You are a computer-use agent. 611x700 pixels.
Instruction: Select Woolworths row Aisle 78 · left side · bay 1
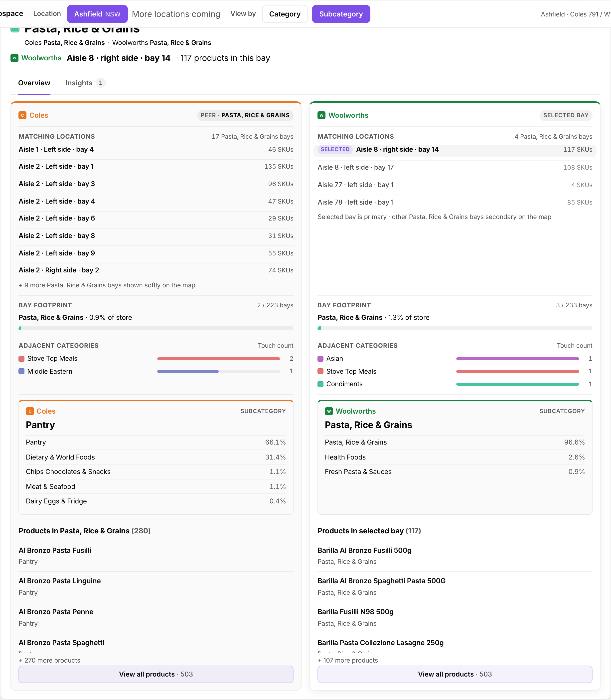(x=455, y=202)
